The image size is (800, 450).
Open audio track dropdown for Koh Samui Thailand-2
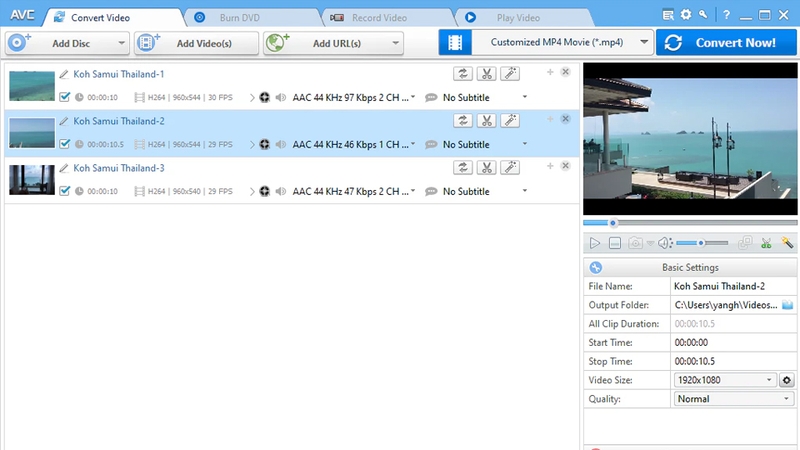pyautogui.click(x=413, y=144)
